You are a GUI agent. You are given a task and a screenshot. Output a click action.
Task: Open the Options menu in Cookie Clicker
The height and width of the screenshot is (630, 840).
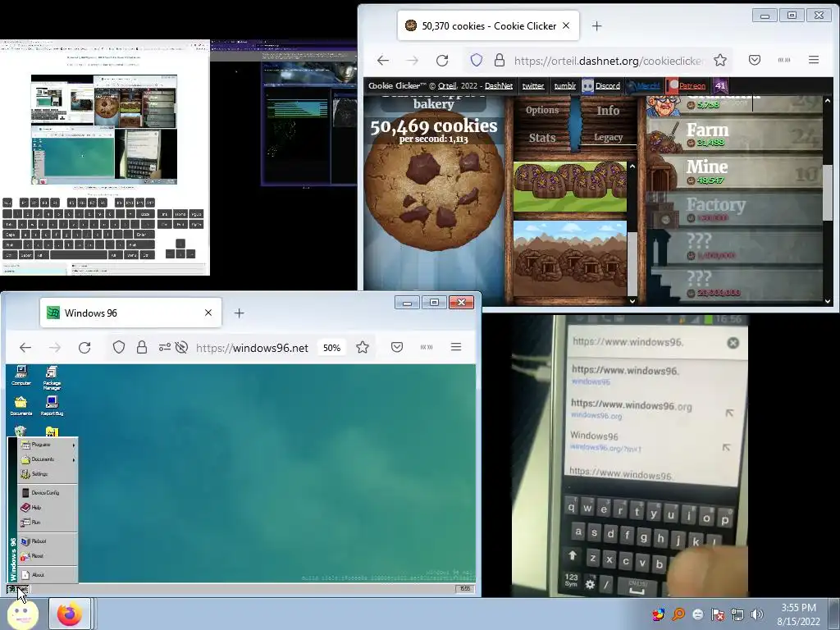point(541,111)
